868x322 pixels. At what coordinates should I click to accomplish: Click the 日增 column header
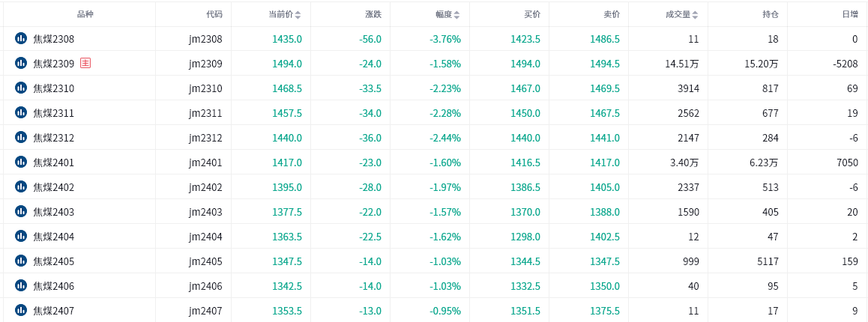point(850,15)
